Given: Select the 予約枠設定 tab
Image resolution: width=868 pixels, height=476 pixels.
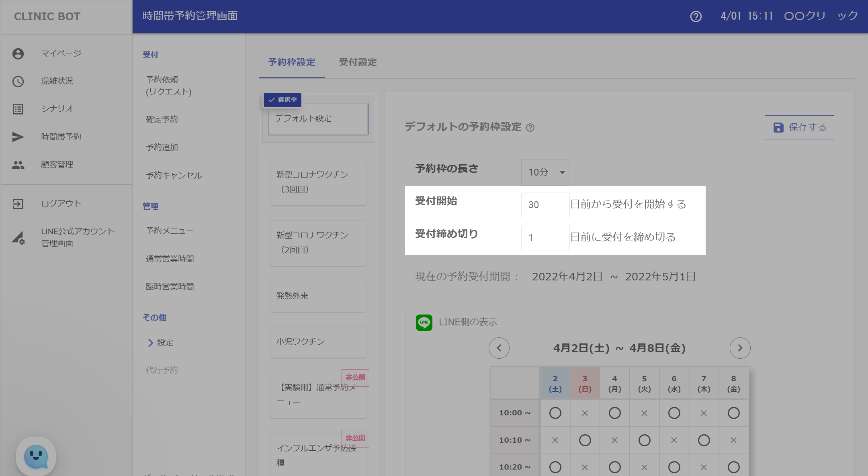Looking at the screenshot, I should [x=292, y=62].
